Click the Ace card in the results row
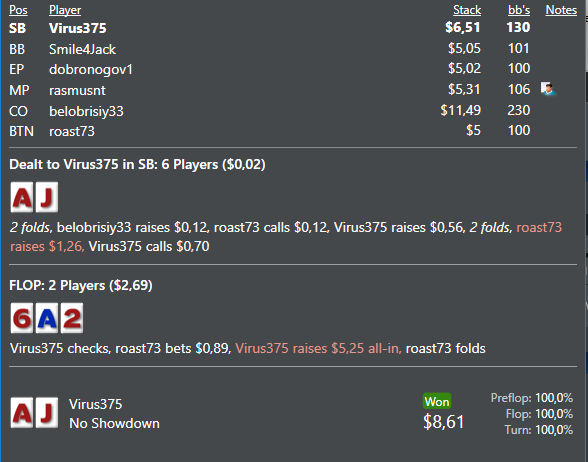Screen dimensions: 588x462 22,413
